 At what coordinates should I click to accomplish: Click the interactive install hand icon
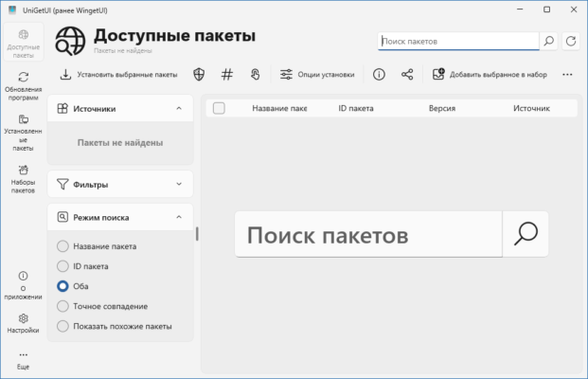coord(255,75)
